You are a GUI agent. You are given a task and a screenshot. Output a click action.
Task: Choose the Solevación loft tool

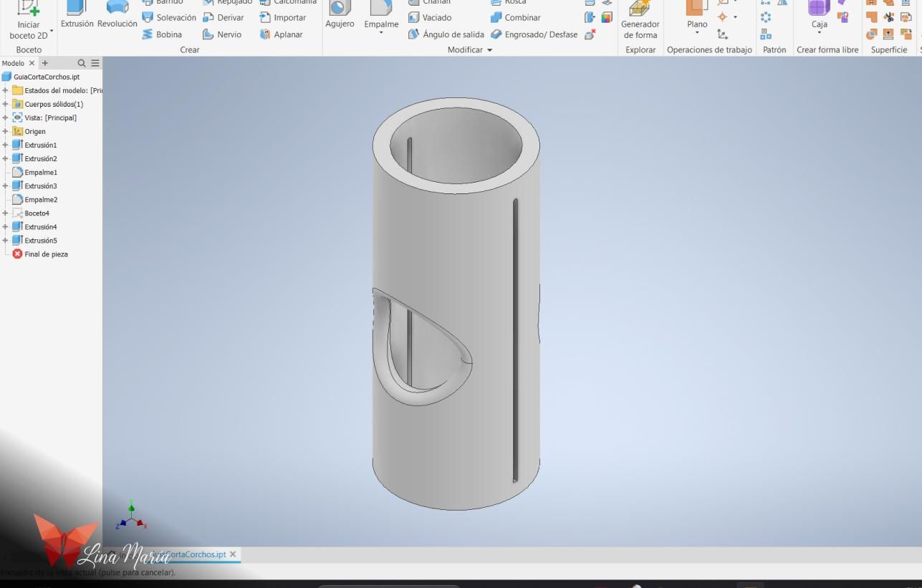pyautogui.click(x=169, y=18)
